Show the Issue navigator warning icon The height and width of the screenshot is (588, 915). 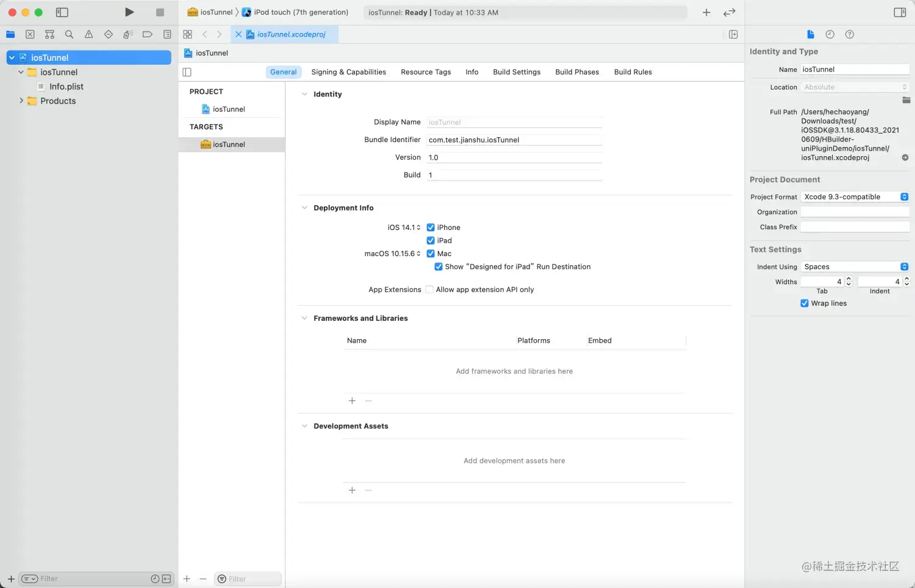tap(88, 34)
